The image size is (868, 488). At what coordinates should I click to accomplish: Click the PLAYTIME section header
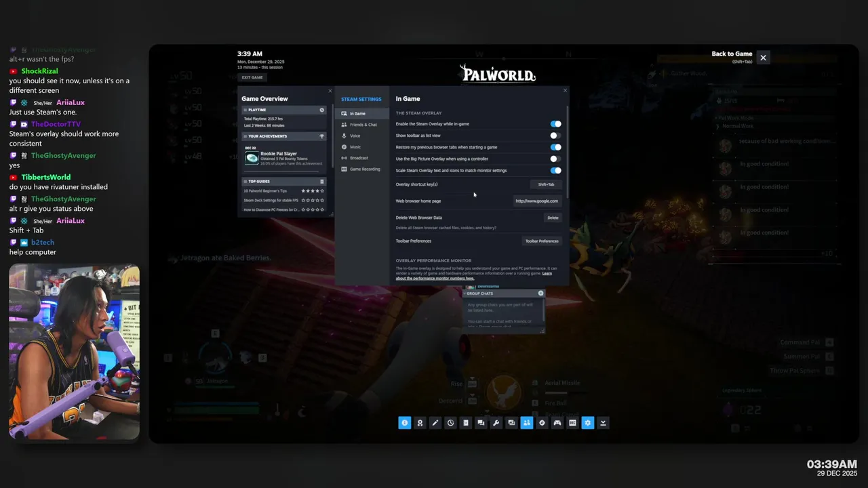pos(283,110)
